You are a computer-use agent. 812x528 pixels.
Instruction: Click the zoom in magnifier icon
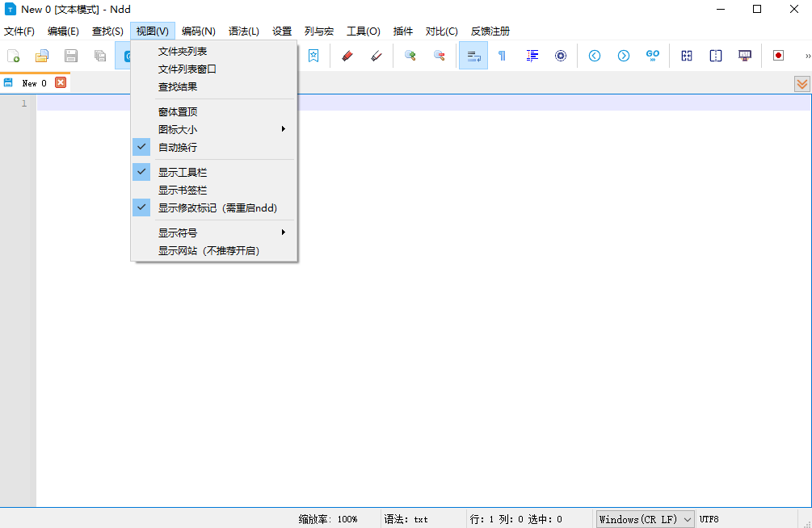pyautogui.click(x=410, y=56)
